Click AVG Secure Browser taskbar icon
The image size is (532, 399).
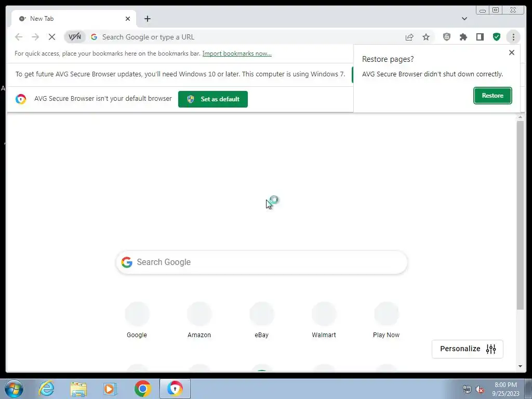click(x=175, y=389)
